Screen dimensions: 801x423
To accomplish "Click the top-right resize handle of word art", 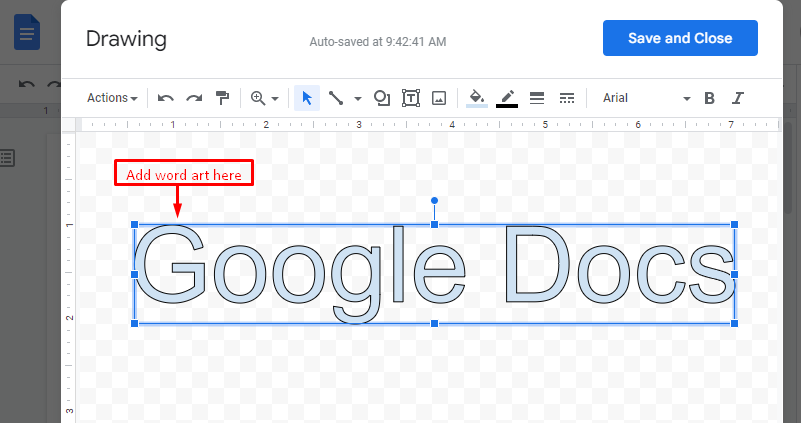I will click(735, 224).
